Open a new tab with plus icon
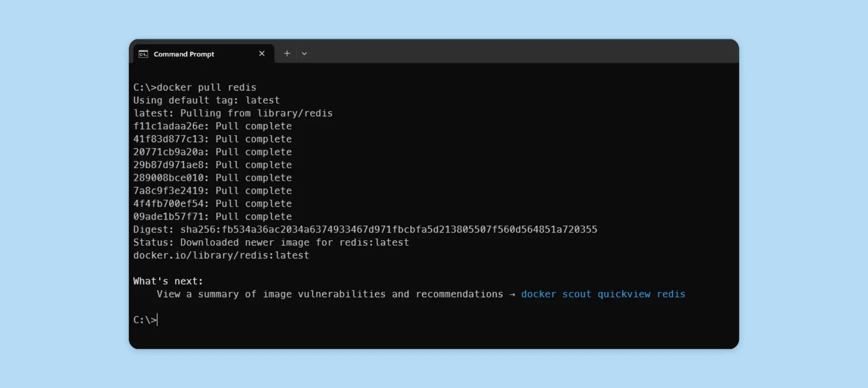Screen dimensions: 868x388 287,53
